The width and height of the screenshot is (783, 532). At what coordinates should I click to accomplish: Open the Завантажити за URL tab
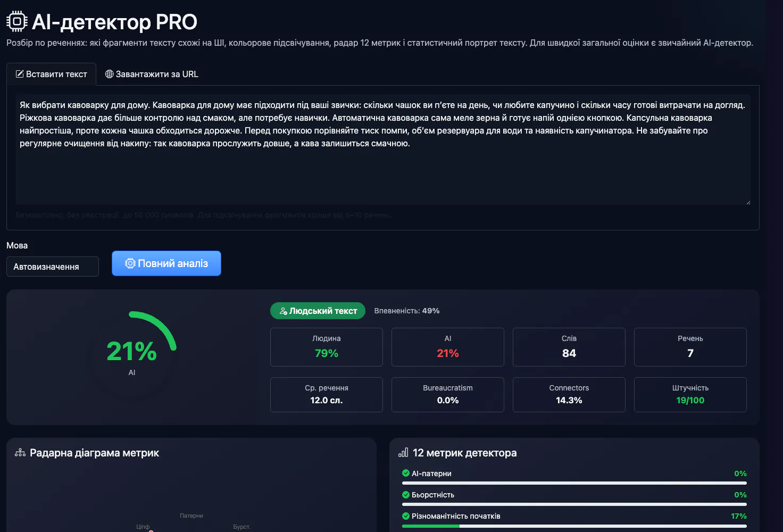152,74
